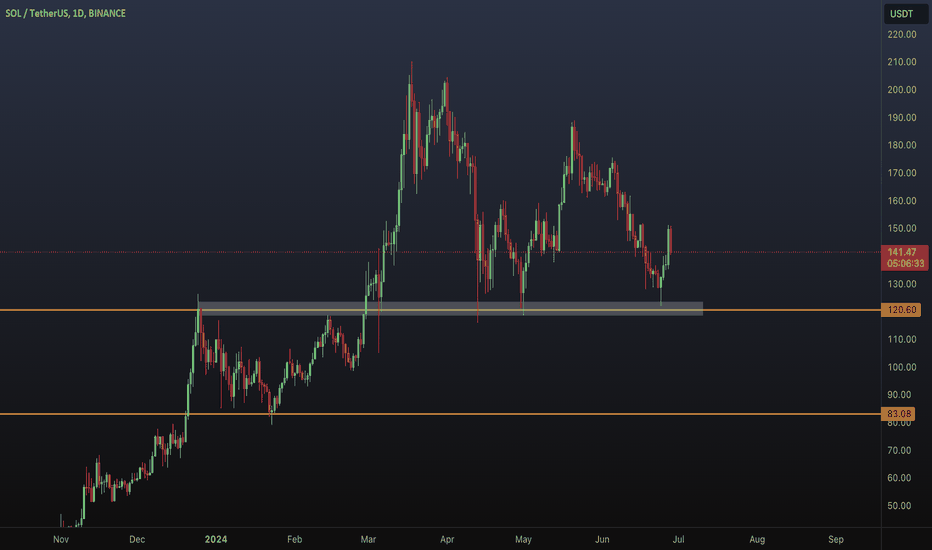Image resolution: width=932 pixels, height=550 pixels.
Task: Click the 130.00 price axis label
Action: click(902, 284)
